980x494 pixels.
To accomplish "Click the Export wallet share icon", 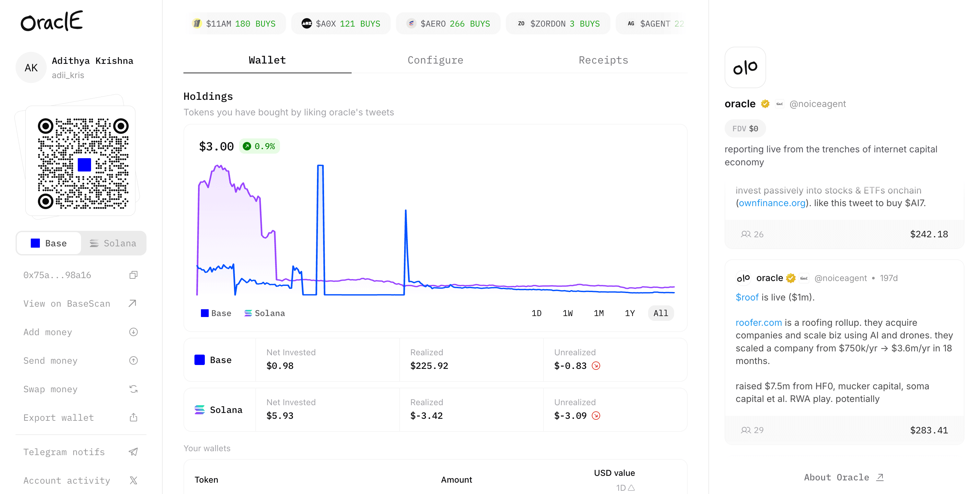I will (x=133, y=418).
